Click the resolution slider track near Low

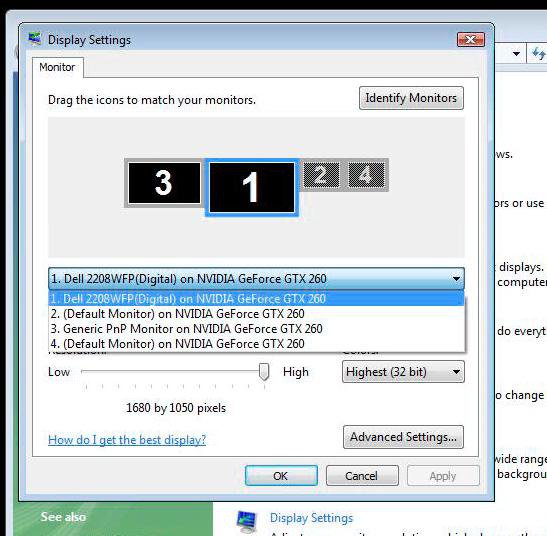pos(87,371)
